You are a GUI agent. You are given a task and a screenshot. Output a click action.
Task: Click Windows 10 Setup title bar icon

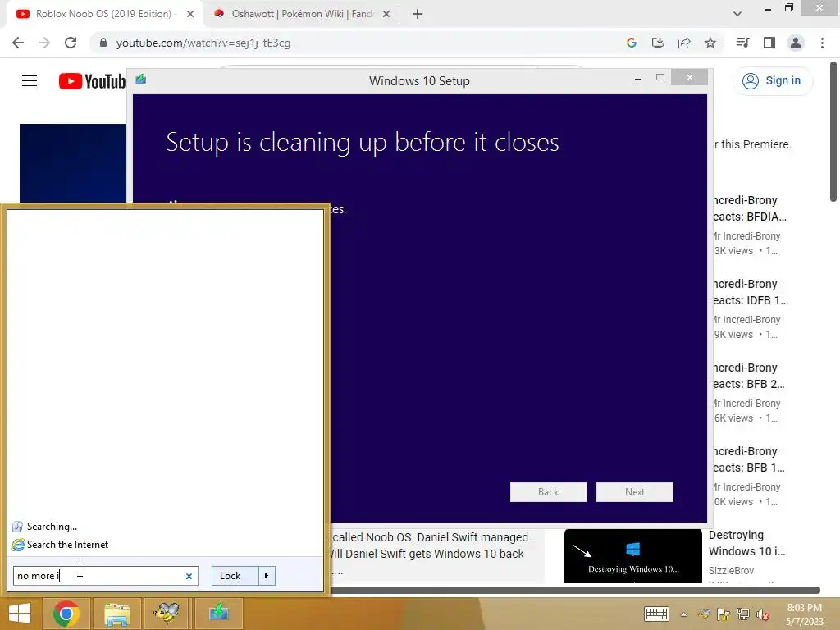[x=141, y=80]
